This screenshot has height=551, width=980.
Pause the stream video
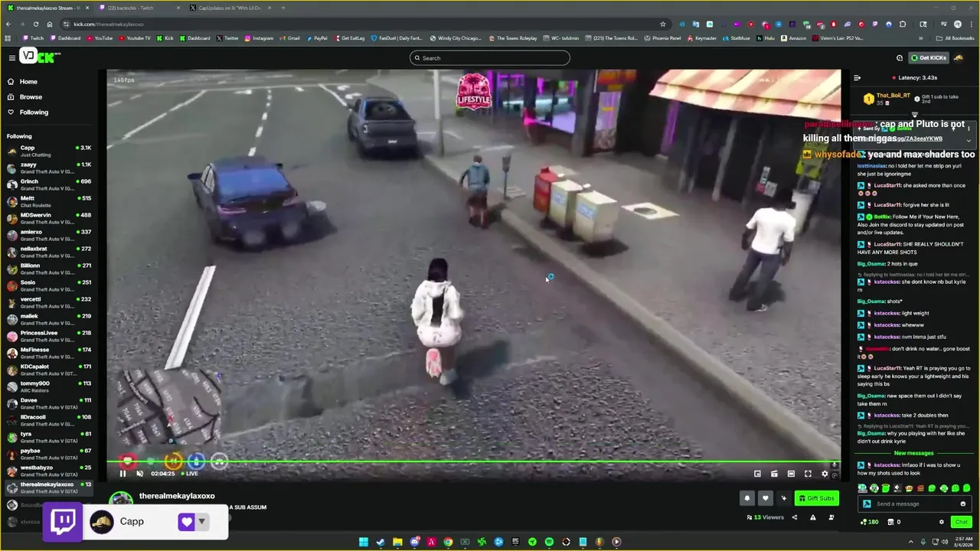122,474
